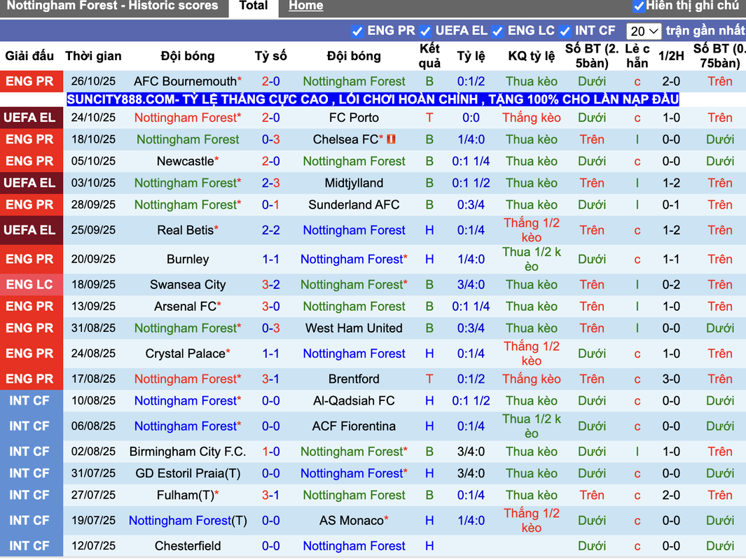Viewport: 746px width, 560px height.
Task: Open Sunderland AFC team link
Action: (354, 205)
